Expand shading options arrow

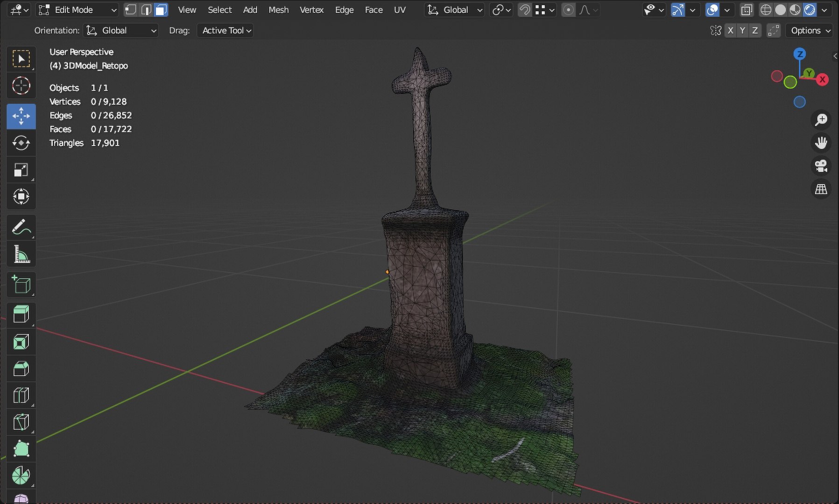[x=824, y=10]
